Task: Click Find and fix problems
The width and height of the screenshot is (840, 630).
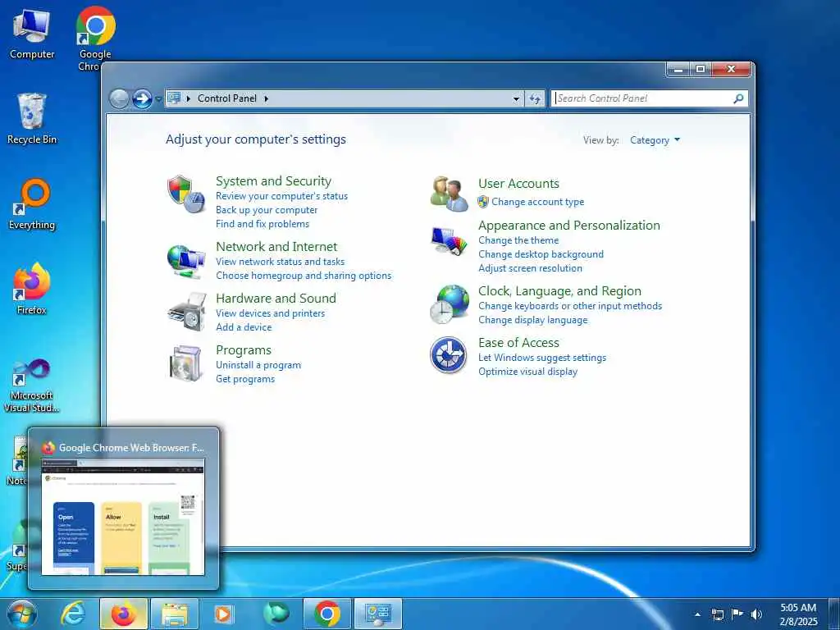Action: pos(262,224)
